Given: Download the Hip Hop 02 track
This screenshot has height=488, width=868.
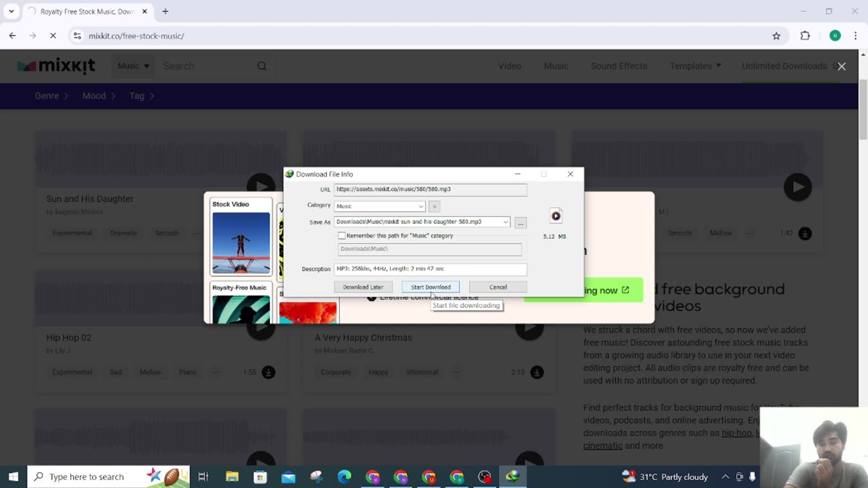Looking at the screenshot, I should click(269, 372).
